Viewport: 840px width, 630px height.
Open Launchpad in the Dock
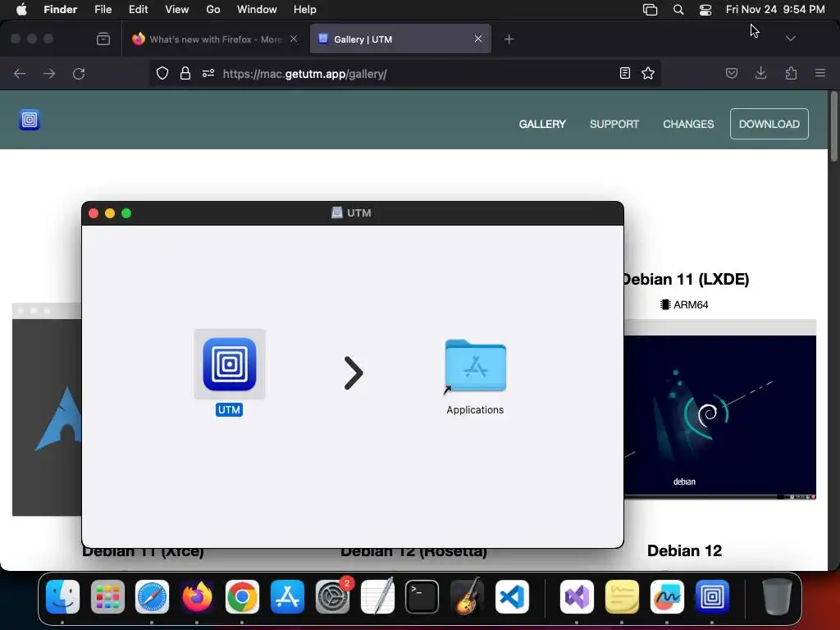click(x=107, y=596)
